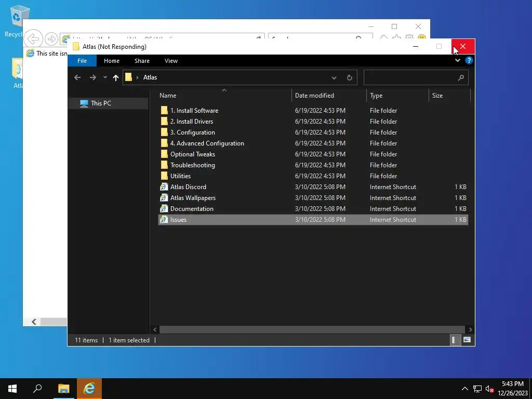Click Atlas in the address path
The height and width of the screenshot is (399, 532).
(150, 77)
